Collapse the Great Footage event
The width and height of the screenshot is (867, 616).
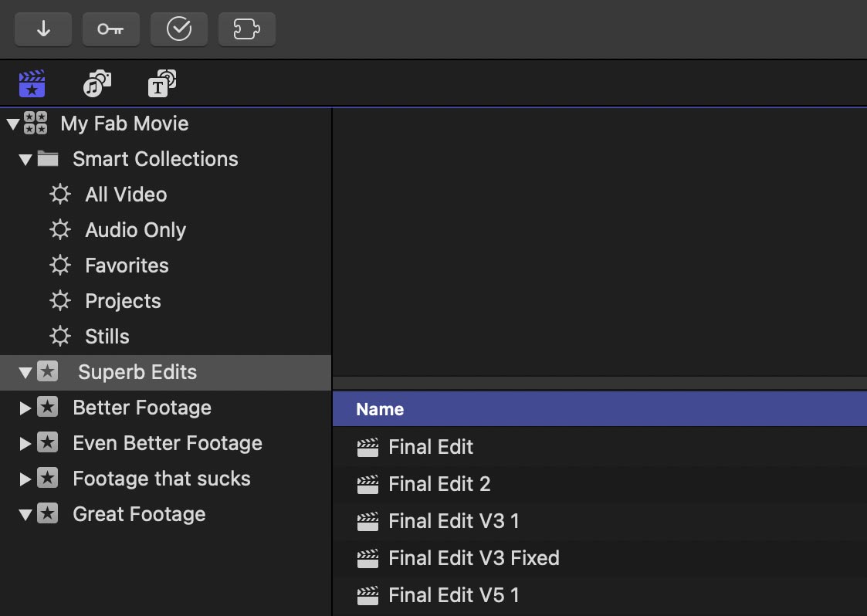pyautogui.click(x=25, y=515)
